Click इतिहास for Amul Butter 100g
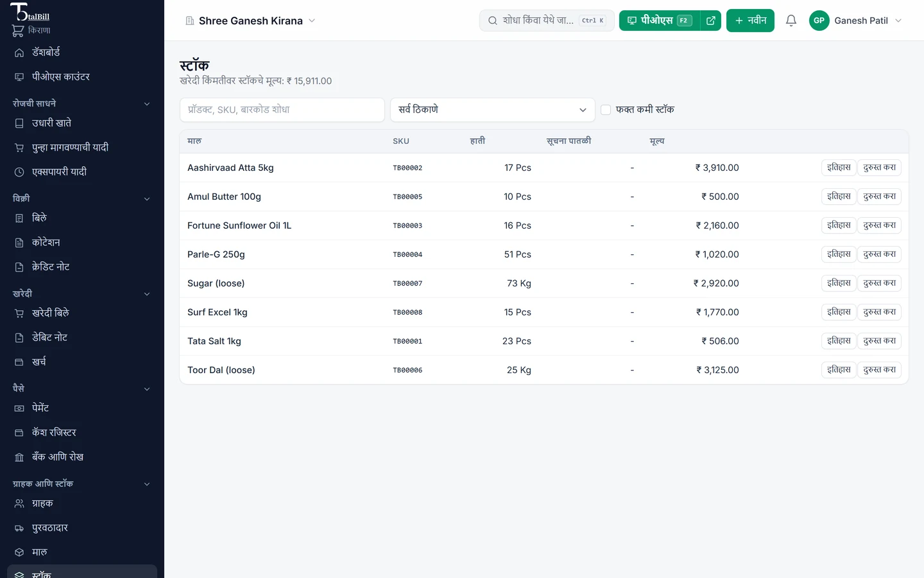924x578 pixels. point(839,197)
